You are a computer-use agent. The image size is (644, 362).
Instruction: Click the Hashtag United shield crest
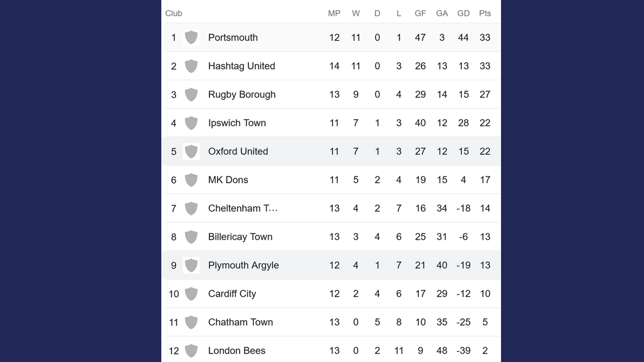click(191, 66)
